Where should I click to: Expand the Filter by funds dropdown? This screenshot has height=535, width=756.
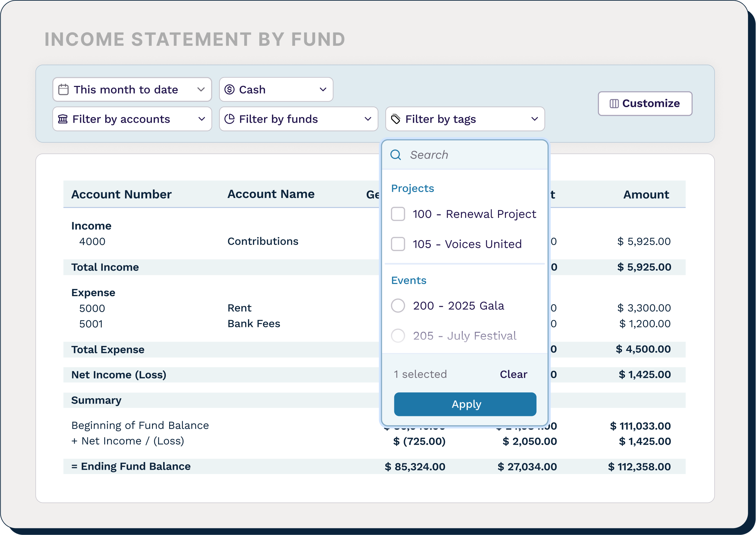[298, 119]
